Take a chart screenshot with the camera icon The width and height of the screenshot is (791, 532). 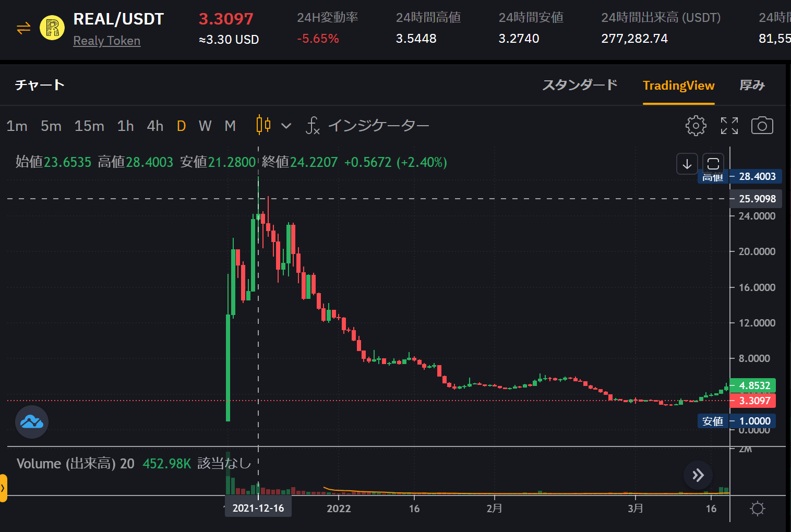click(762, 125)
